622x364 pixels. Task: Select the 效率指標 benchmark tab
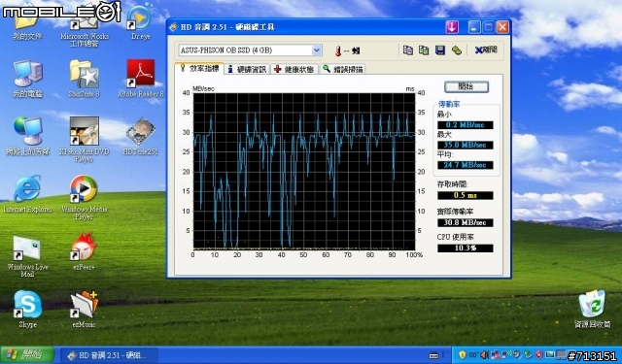click(199, 69)
